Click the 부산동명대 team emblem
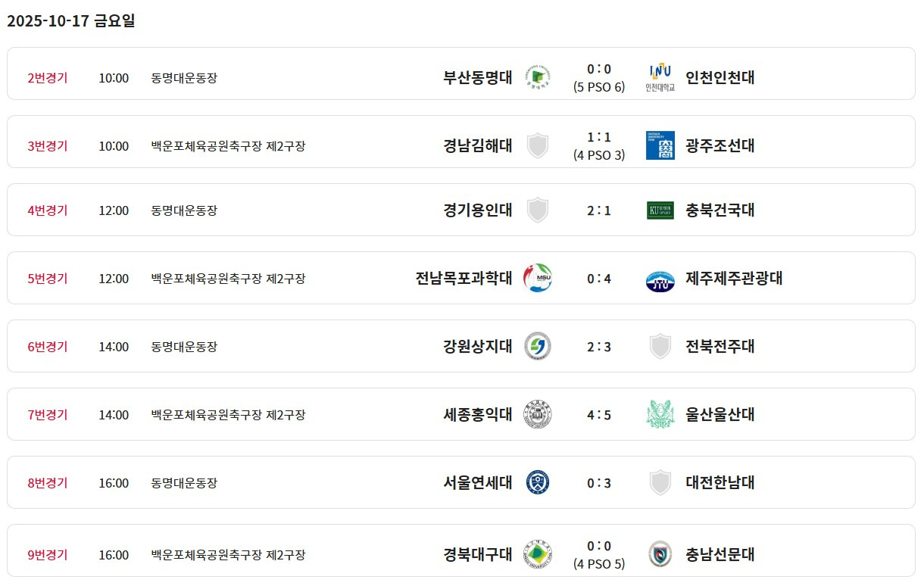This screenshot has height=586, width=924. [538, 77]
